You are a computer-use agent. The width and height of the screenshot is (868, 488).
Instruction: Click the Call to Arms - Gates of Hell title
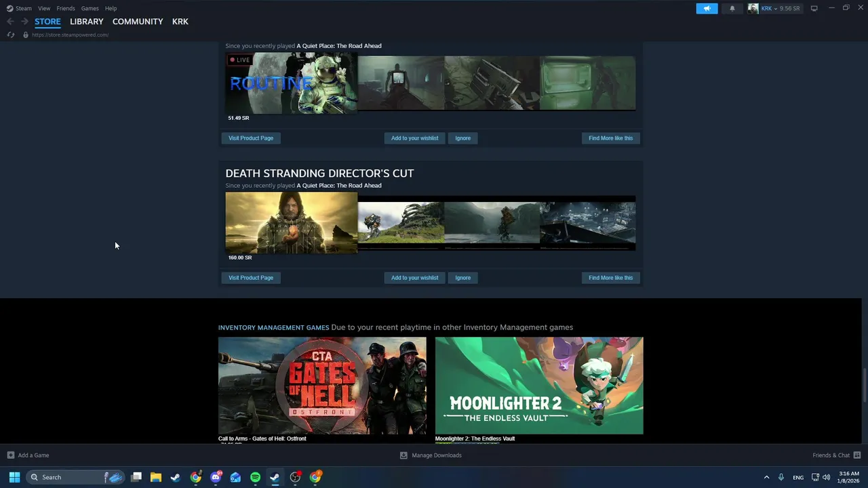[262, 439]
